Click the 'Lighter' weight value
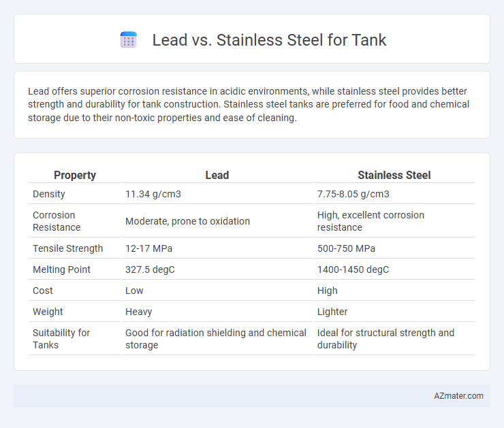The width and height of the screenshot is (504, 428). click(x=332, y=312)
